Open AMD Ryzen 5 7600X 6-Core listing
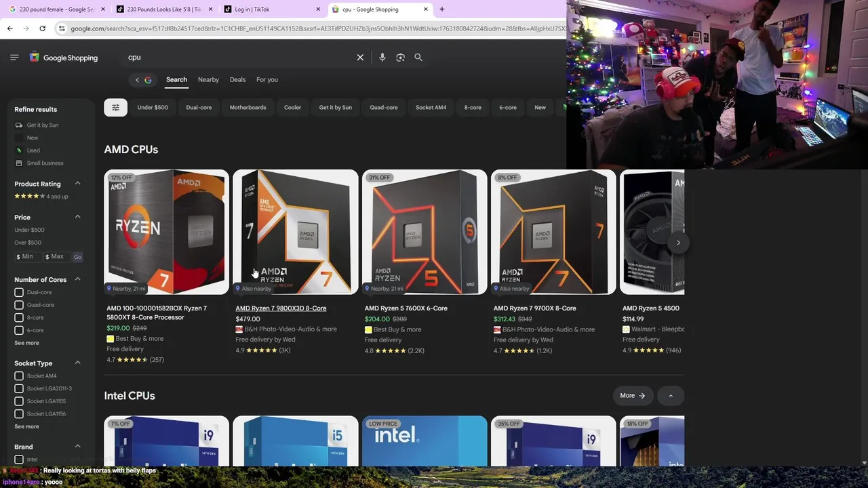 (406, 308)
